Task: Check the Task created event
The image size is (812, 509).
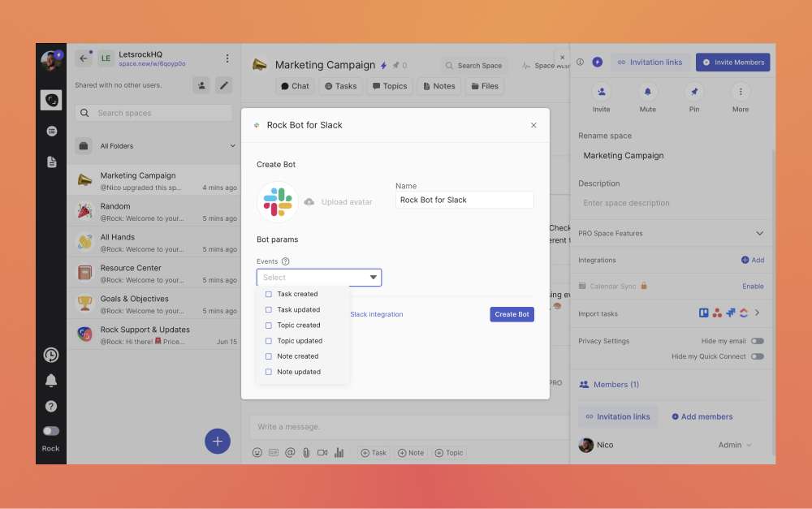Action: click(x=269, y=294)
